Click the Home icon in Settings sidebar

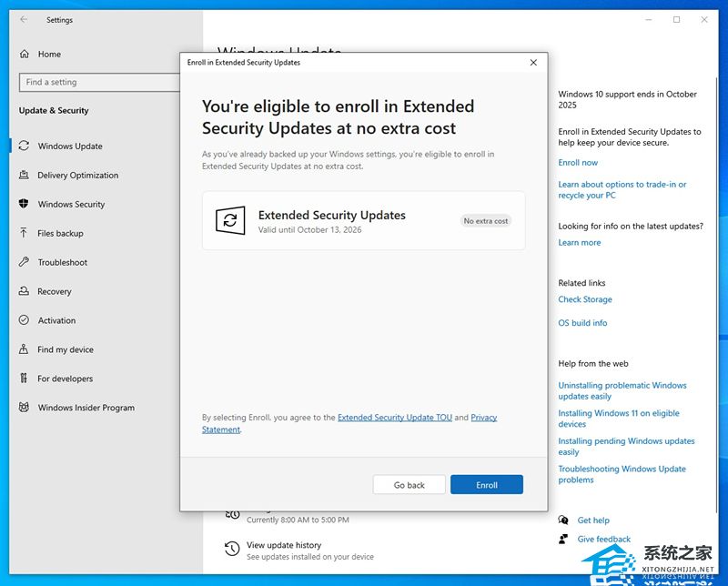point(25,54)
